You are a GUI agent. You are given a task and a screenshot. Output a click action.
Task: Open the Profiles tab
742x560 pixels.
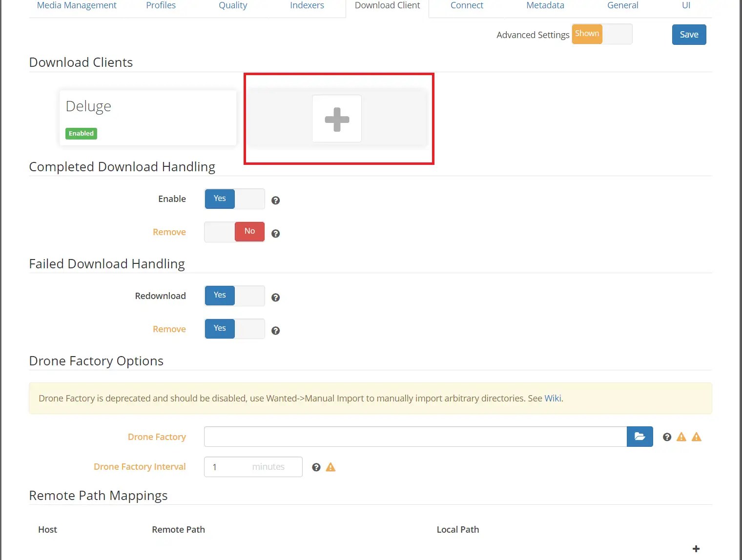[x=161, y=6]
